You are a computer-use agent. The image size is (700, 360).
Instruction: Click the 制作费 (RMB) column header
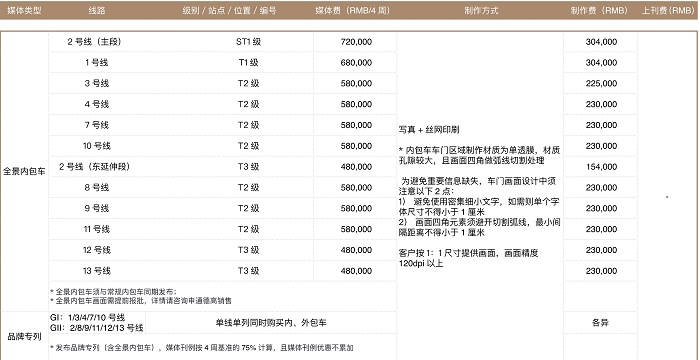pos(599,11)
